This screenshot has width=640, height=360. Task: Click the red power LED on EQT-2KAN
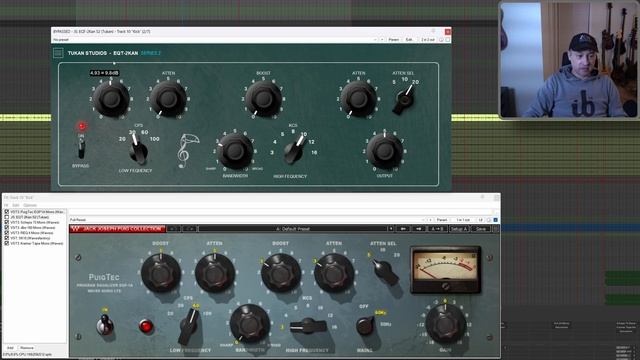tap(82, 126)
